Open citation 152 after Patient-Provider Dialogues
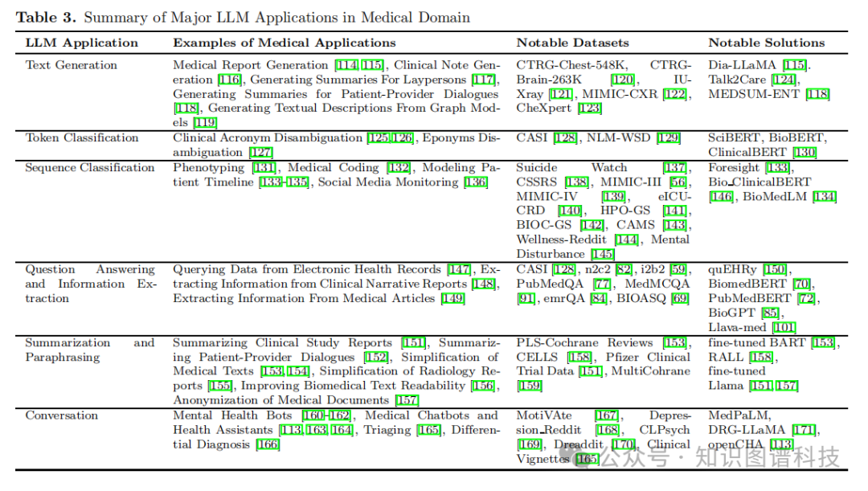Viewport: 868px width, 491px height. tap(376, 358)
